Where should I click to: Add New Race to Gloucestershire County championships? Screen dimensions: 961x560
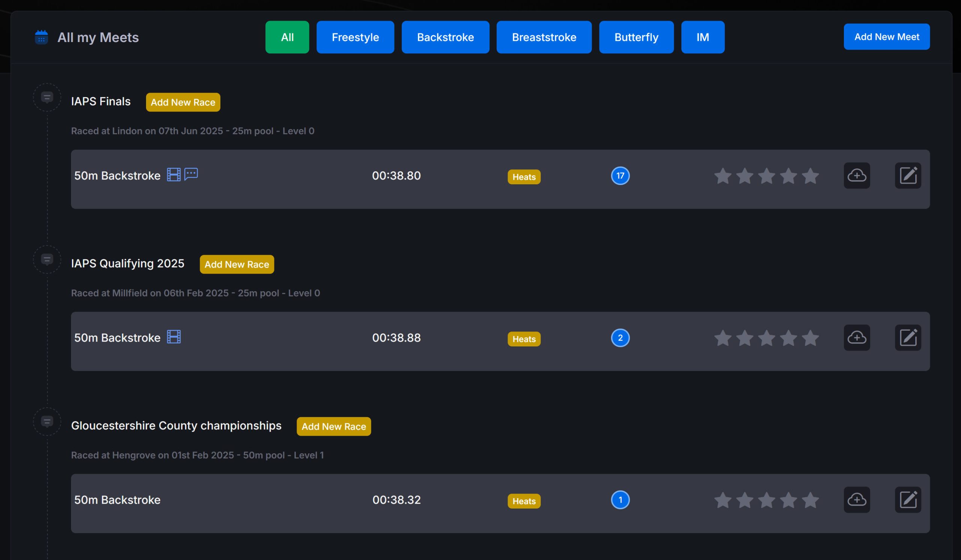point(333,426)
